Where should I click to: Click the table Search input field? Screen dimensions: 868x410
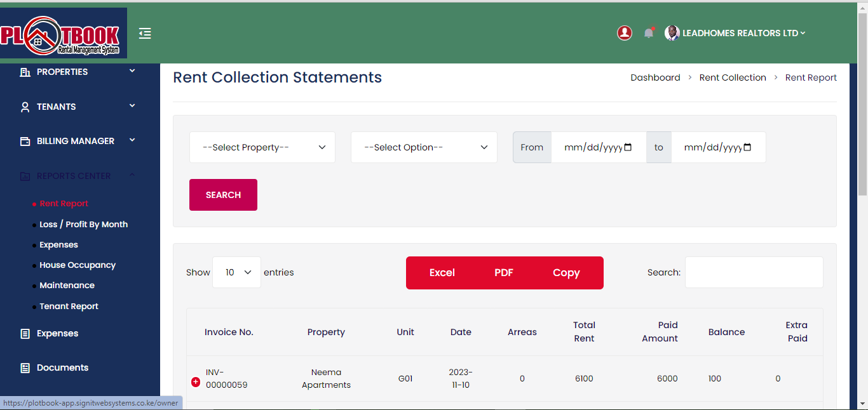point(754,272)
